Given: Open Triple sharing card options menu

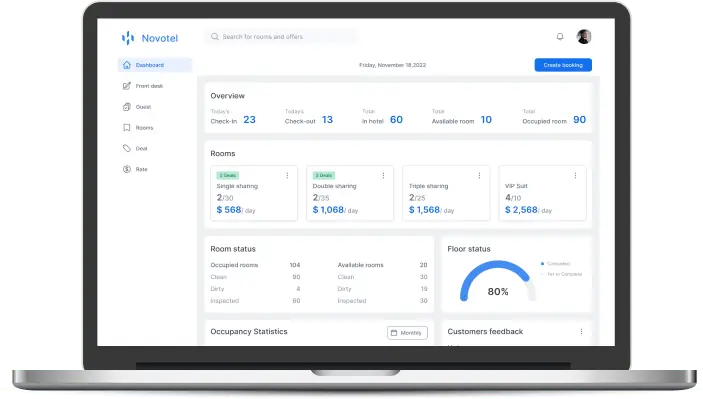Looking at the screenshot, I should (479, 175).
